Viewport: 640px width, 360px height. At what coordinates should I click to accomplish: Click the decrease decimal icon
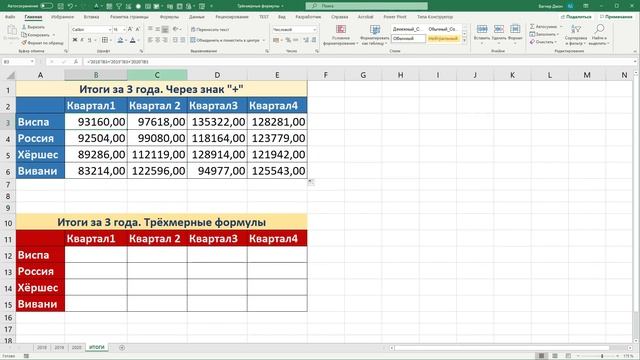314,40
